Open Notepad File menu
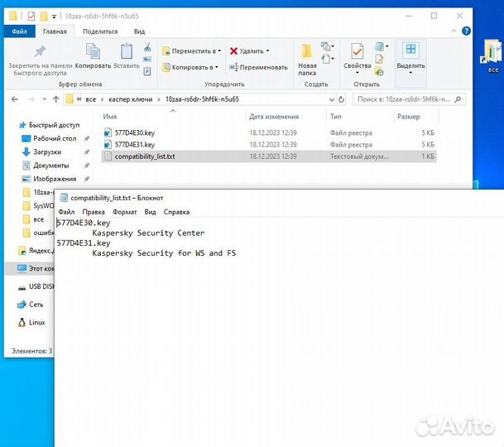The height and width of the screenshot is (447, 504). pyautogui.click(x=66, y=212)
